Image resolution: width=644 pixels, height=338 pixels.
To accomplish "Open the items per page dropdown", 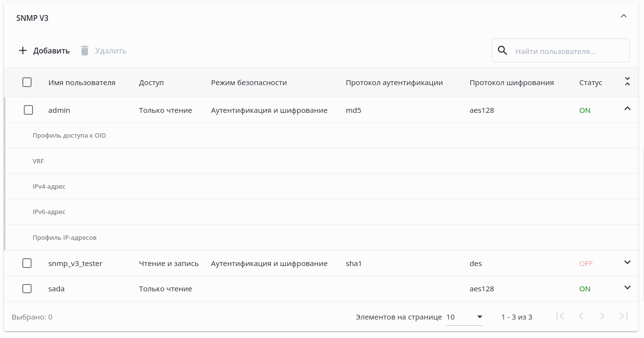I will pyautogui.click(x=464, y=317).
